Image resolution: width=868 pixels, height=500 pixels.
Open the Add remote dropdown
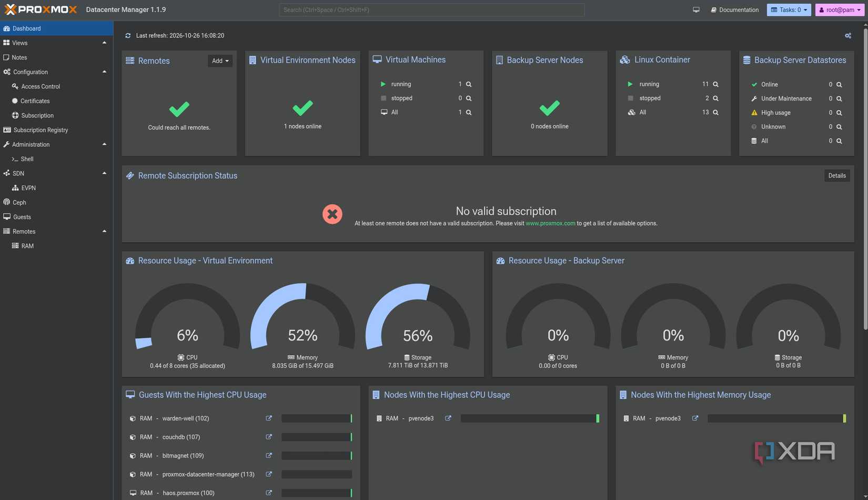[x=220, y=61]
